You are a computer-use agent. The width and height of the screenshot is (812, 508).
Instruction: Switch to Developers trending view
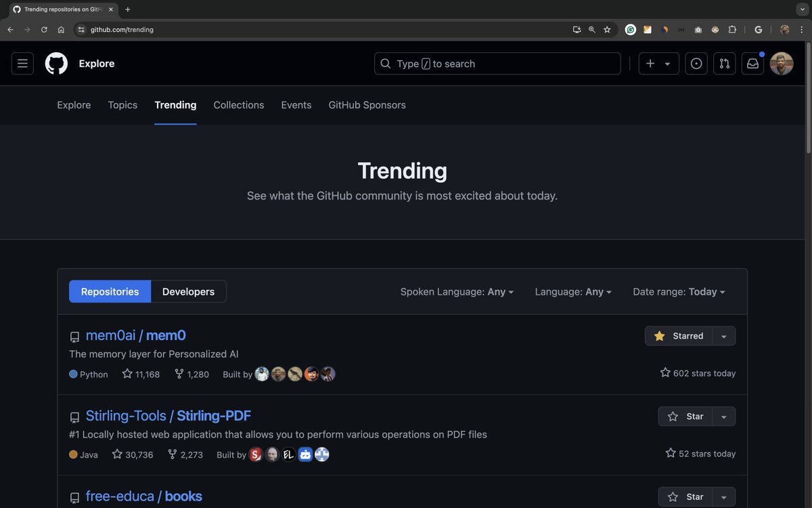tap(188, 291)
